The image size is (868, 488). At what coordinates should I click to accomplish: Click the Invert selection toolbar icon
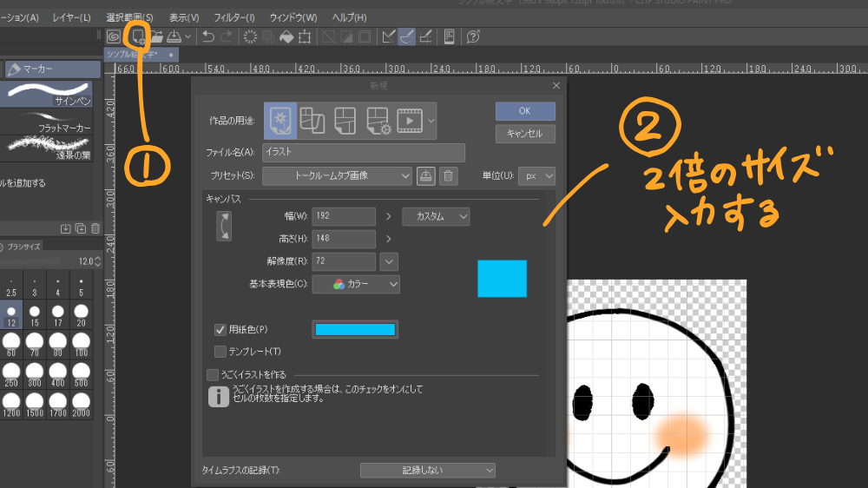346,36
